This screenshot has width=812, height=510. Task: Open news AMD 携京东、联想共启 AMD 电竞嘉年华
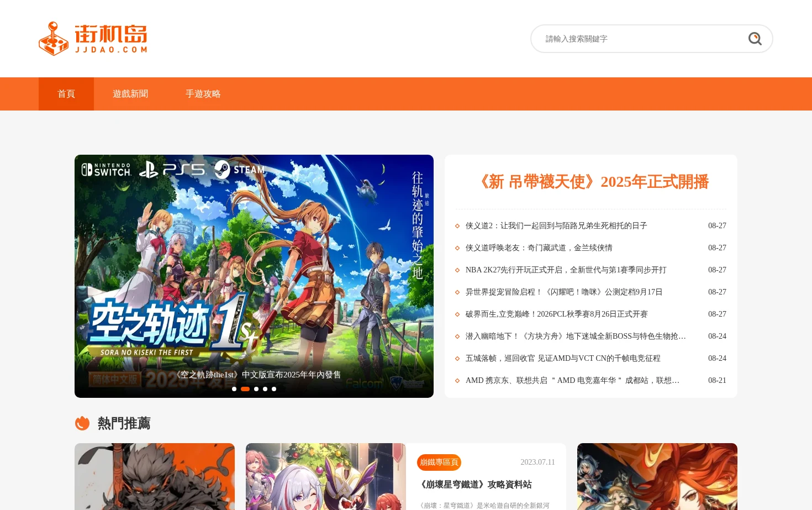(x=572, y=380)
